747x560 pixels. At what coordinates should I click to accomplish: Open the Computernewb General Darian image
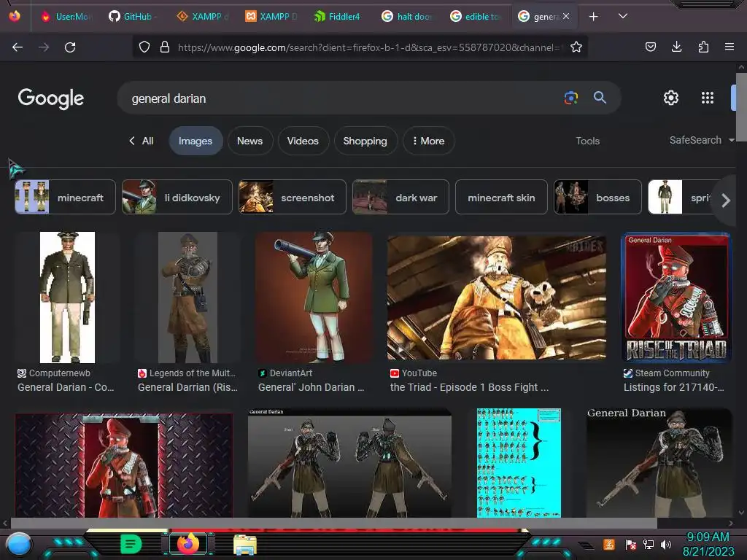[x=67, y=297]
